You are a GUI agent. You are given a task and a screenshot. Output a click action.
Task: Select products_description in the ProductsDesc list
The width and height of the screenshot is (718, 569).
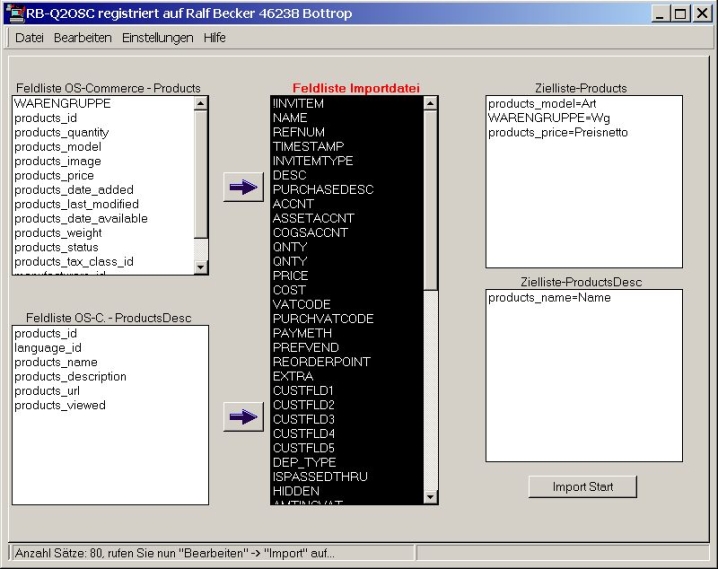[x=70, y=376]
